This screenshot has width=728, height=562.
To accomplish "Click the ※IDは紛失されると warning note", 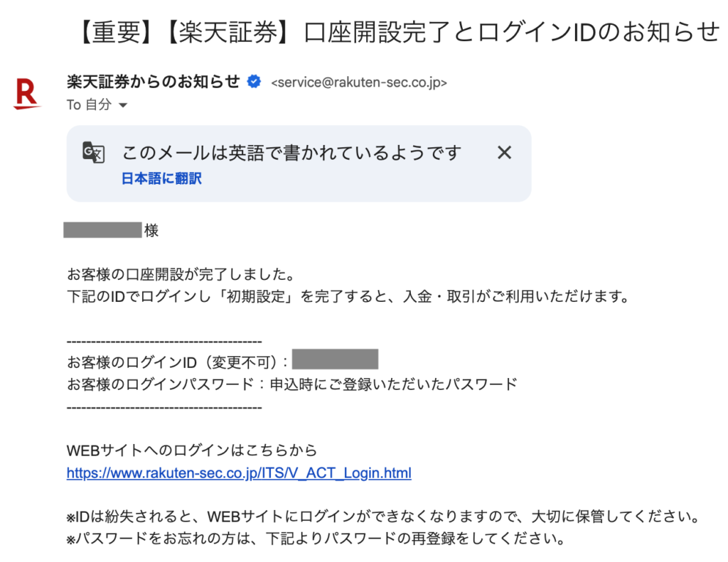I will pos(383,514).
